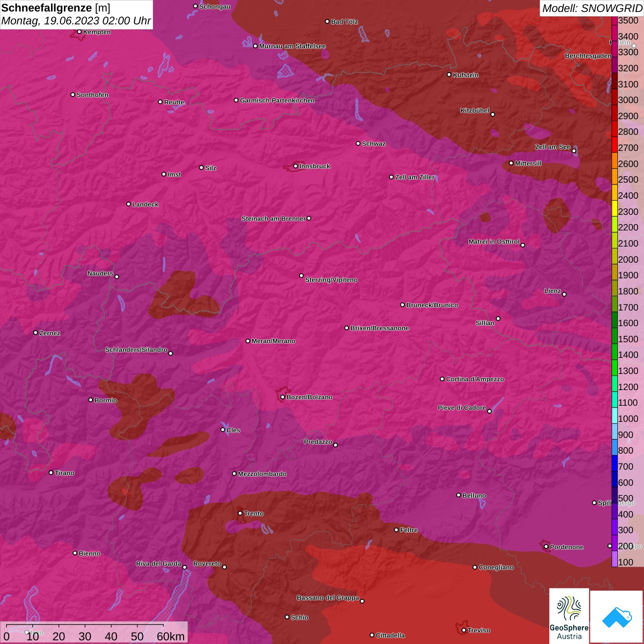Click the Bruneck/Brunico label
Image resolution: width=644 pixels, height=644 pixels.
pos(432,305)
